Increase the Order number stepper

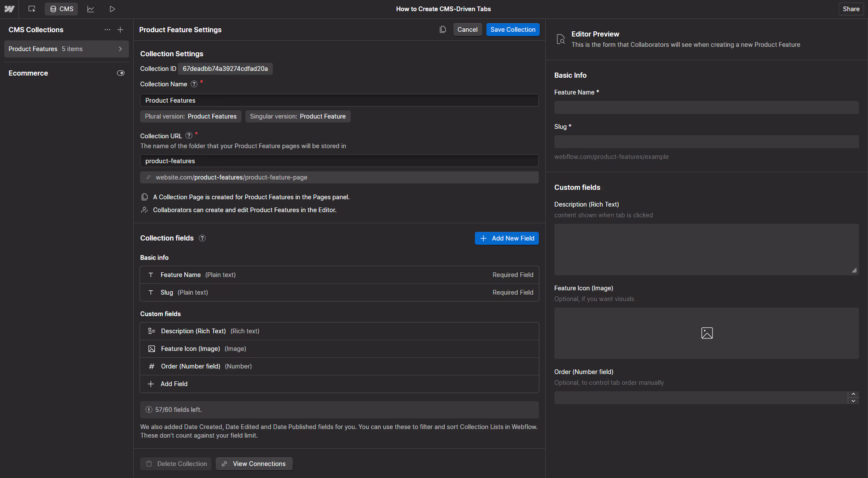pyautogui.click(x=853, y=394)
